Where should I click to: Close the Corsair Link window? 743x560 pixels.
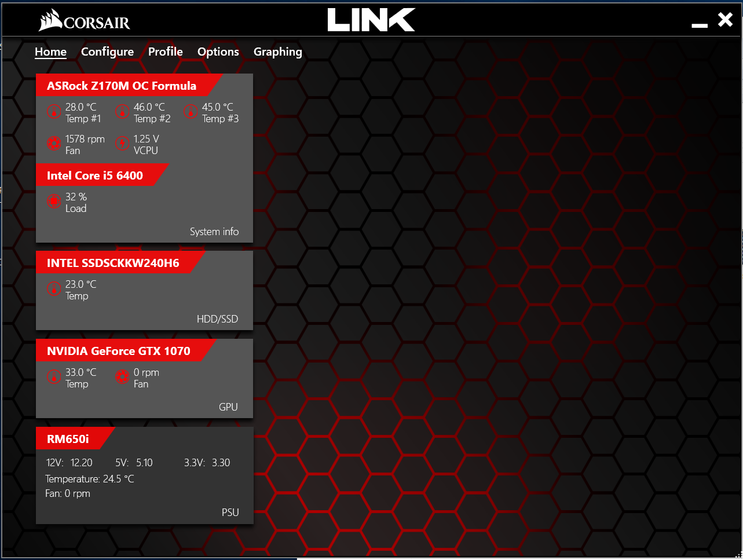tap(725, 20)
